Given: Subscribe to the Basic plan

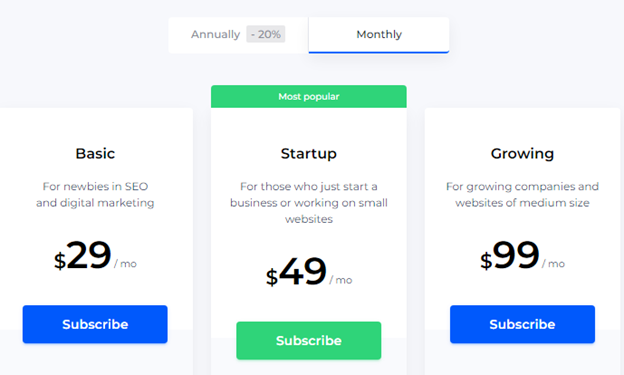Looking at the screenshot, I should [x=95, y=324].
